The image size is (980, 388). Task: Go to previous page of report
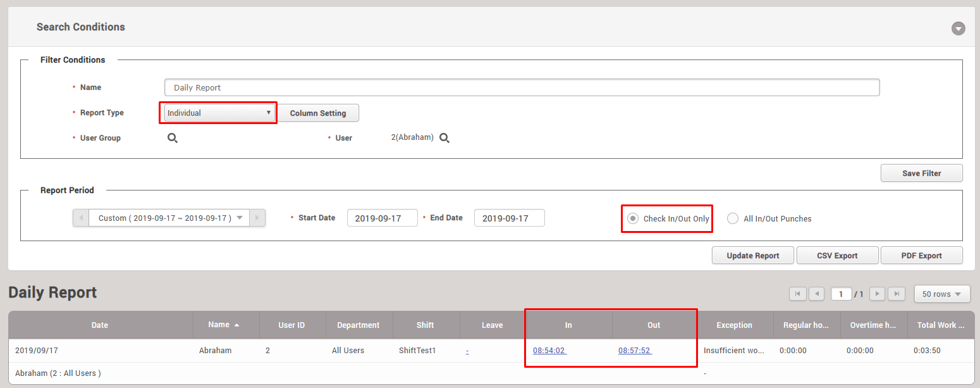tap(816, 294)
